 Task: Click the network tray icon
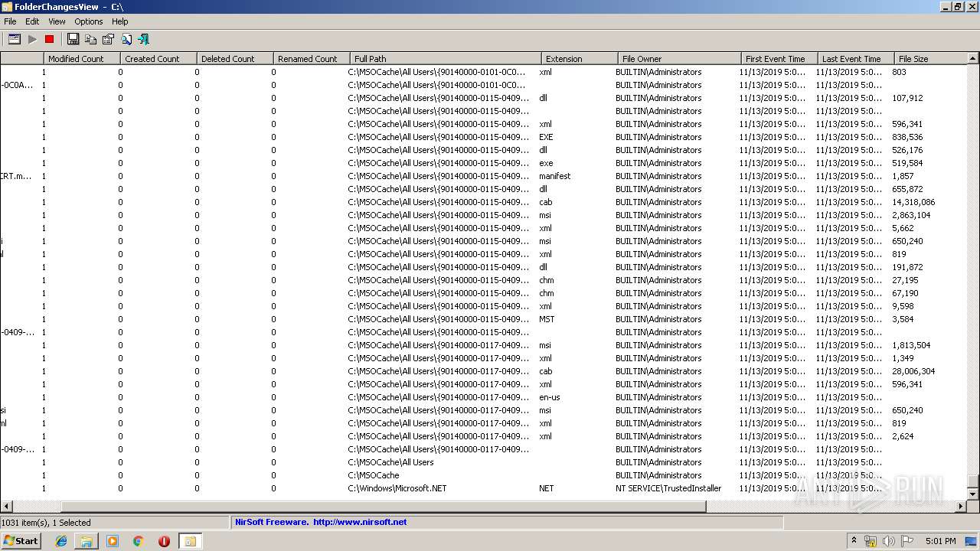point(871,541)
